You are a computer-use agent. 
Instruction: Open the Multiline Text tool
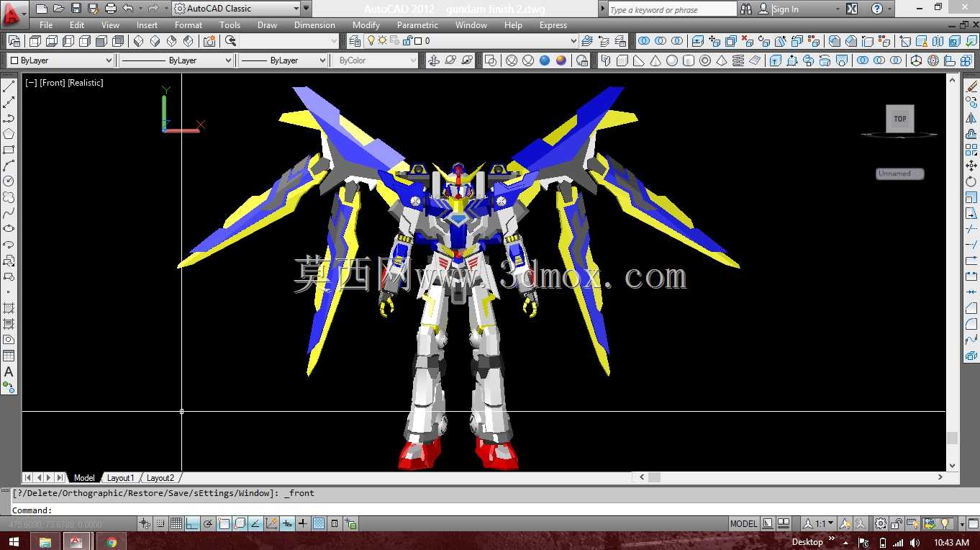9,371
